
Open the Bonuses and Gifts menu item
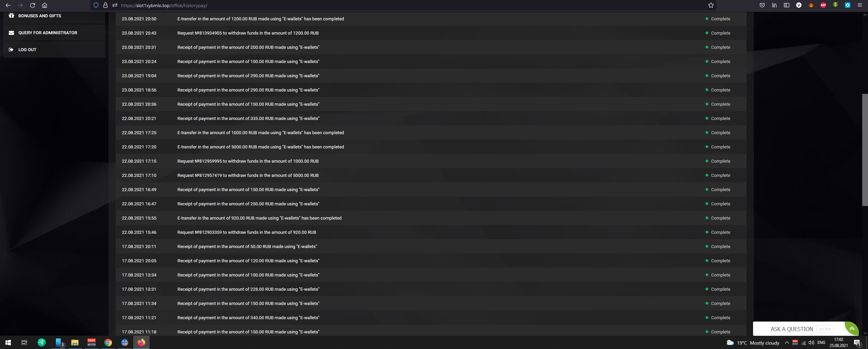[40, 16]
